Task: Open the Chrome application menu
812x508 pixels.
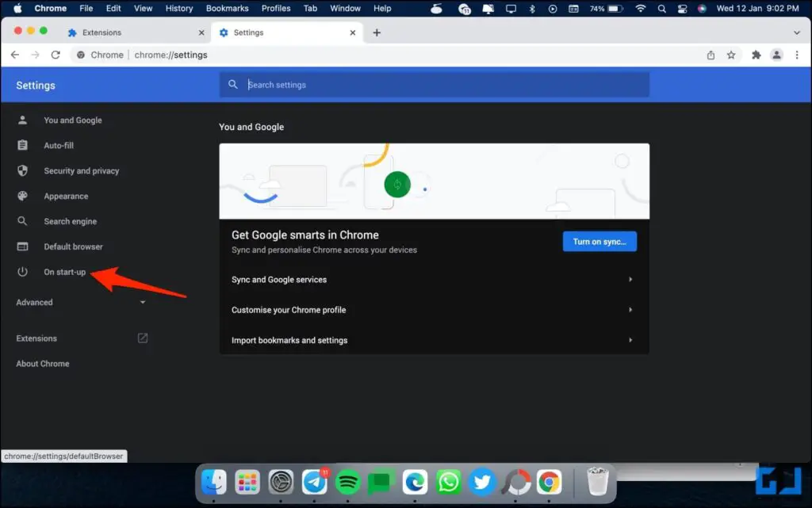Action: pyautogui.click(x=50, y=8)
